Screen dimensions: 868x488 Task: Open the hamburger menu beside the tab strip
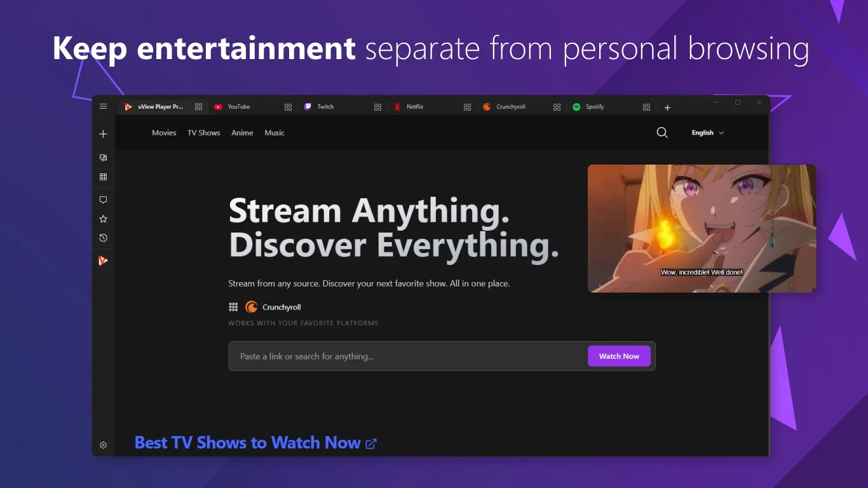coord(104,107)
